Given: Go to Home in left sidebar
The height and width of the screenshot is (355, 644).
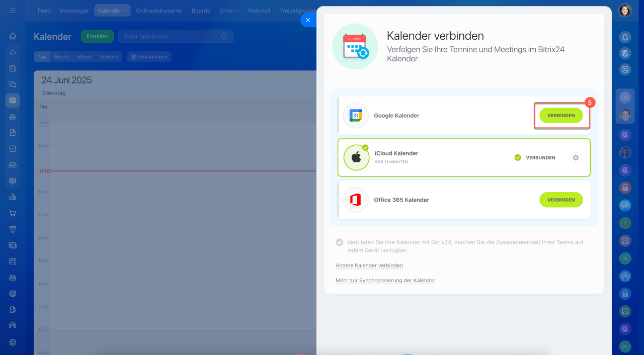Looking at the screenshot, I should [x=13, y=36].
